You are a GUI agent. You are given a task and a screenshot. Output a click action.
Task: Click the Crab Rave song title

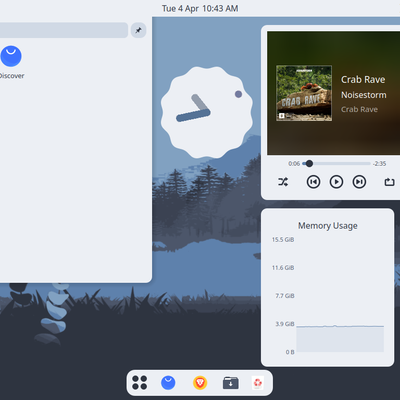(363, 80)
